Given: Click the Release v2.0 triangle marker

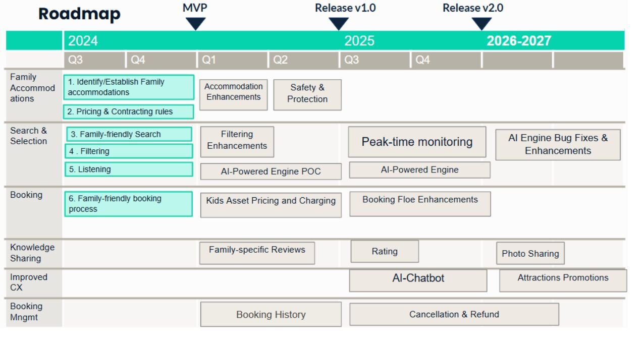Looking at the screenshot, I should [x=481, y=23].
